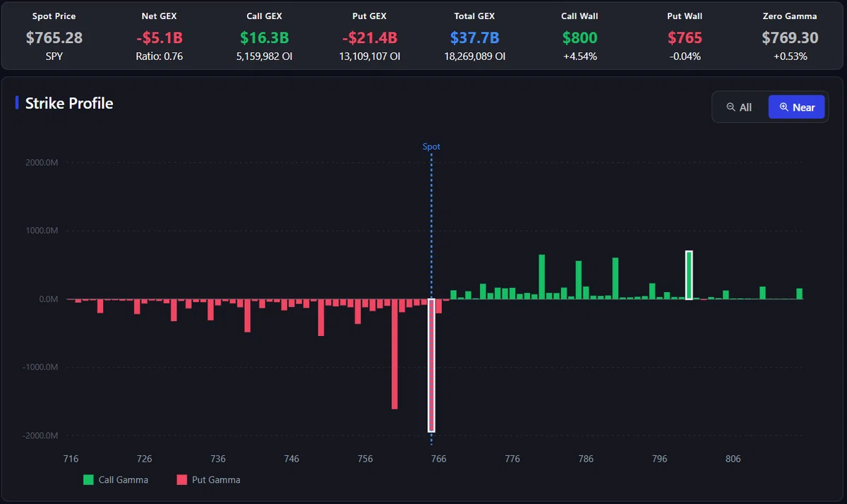847x504 pixels.
Task: Click the 726 strike axis label
Action: [144, 459]
